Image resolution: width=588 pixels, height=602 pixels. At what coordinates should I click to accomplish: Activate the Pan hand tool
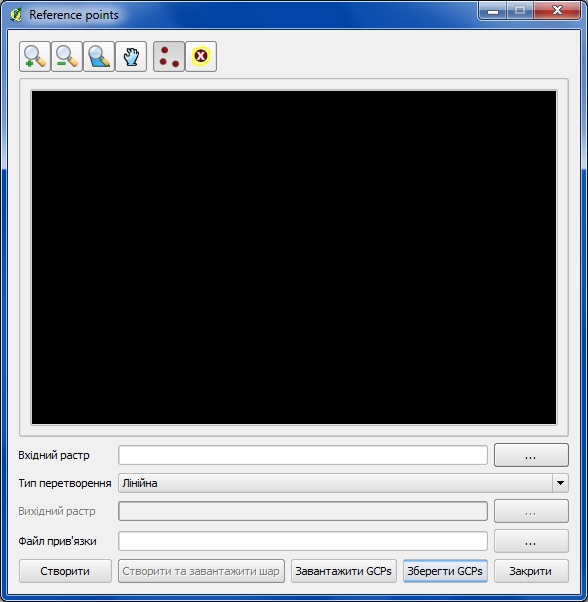tap(131, 56)
